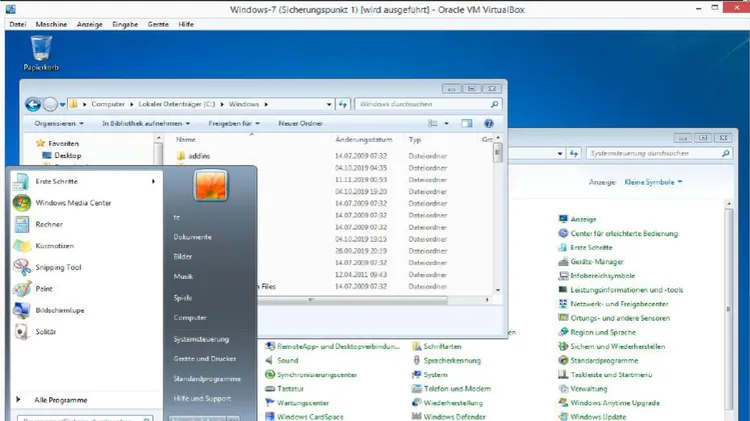Open the Anzeige menu in VirtualBox
Screen dimensions: 750x421
89,24
